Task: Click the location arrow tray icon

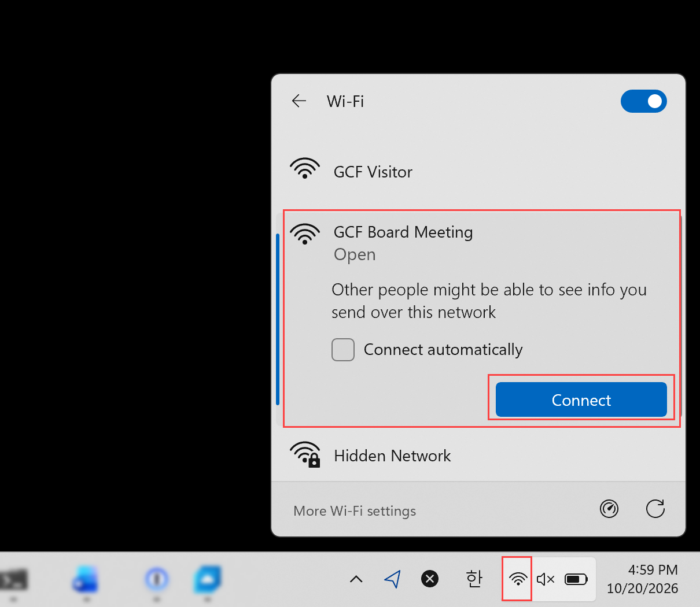Action: [393, 579]
